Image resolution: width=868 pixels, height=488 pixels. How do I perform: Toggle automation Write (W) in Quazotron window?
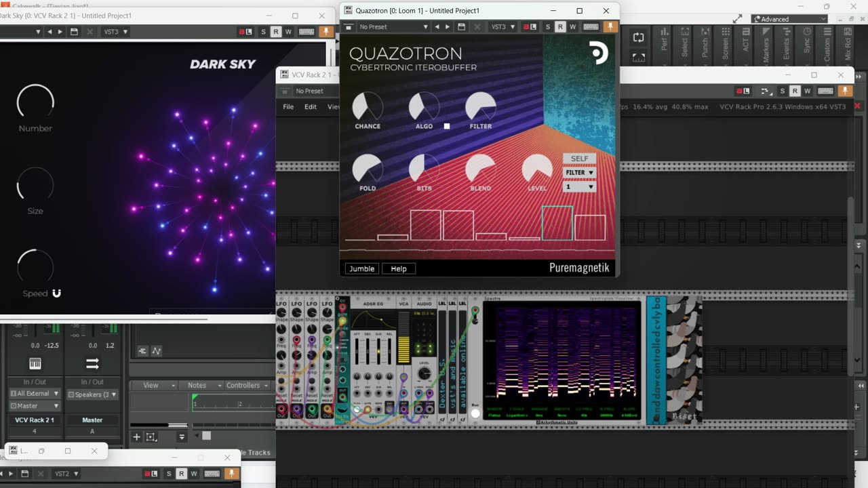(x=573, y=27)
